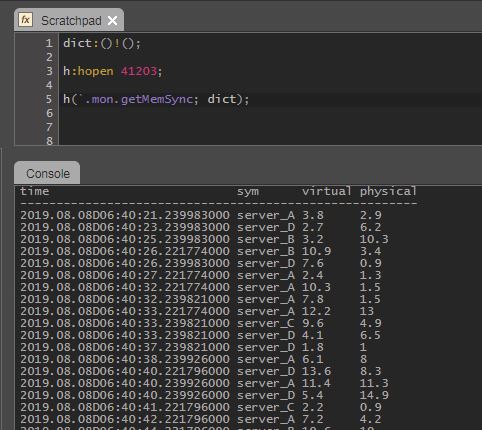Click line number 3 in the gutter
The width and height of the screenshot is (482, 430).
[49, 71]
